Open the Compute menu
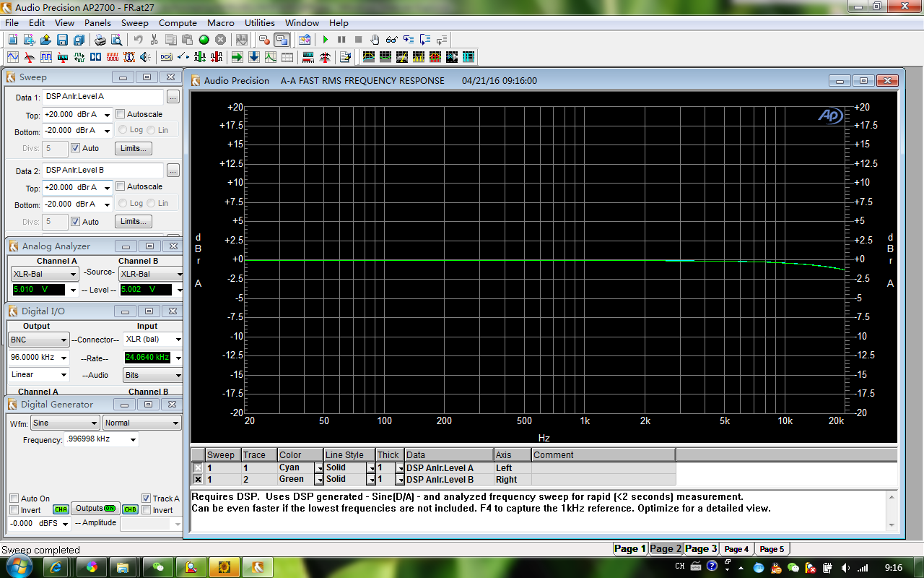The height and width of the screenshot is (578, 924). tap(178, 23)
